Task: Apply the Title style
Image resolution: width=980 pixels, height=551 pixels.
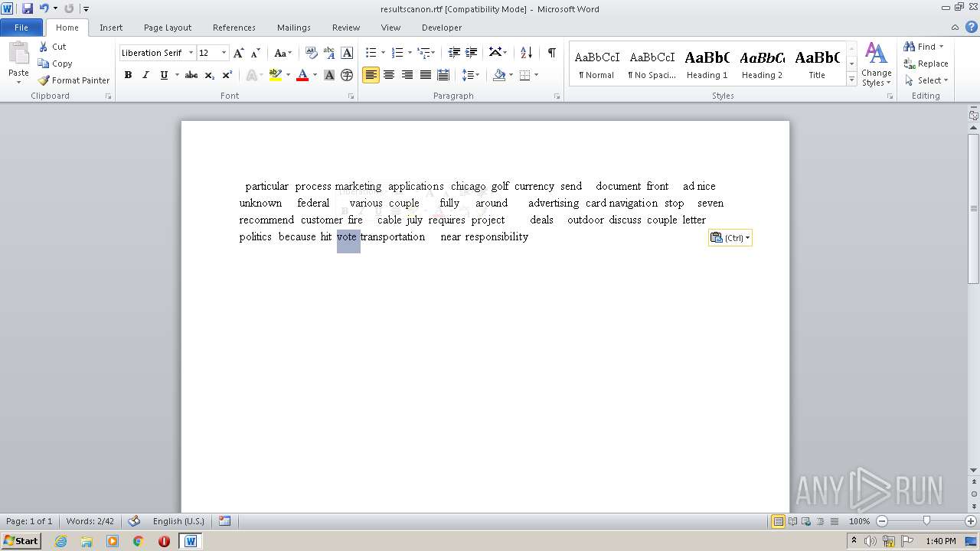Action: click(817, 64)
